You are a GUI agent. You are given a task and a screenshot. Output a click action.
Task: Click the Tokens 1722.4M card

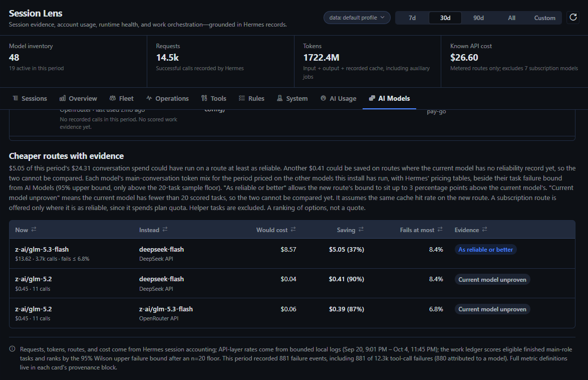click(x=368, y=61)
